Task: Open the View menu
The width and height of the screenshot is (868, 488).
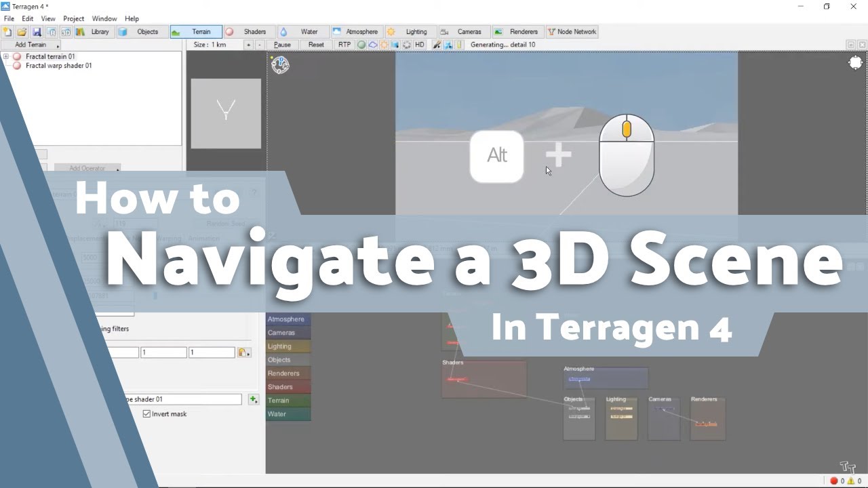Action: click(x=48, y=19)
